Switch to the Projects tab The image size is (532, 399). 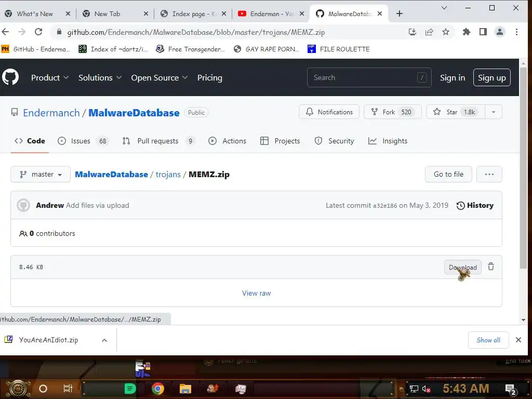click(280, 141)
